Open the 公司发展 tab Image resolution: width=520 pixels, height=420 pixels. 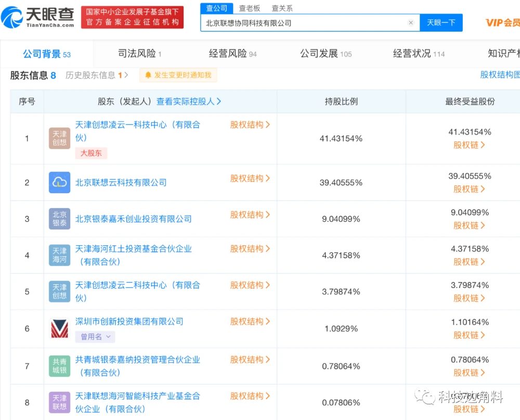326,54
